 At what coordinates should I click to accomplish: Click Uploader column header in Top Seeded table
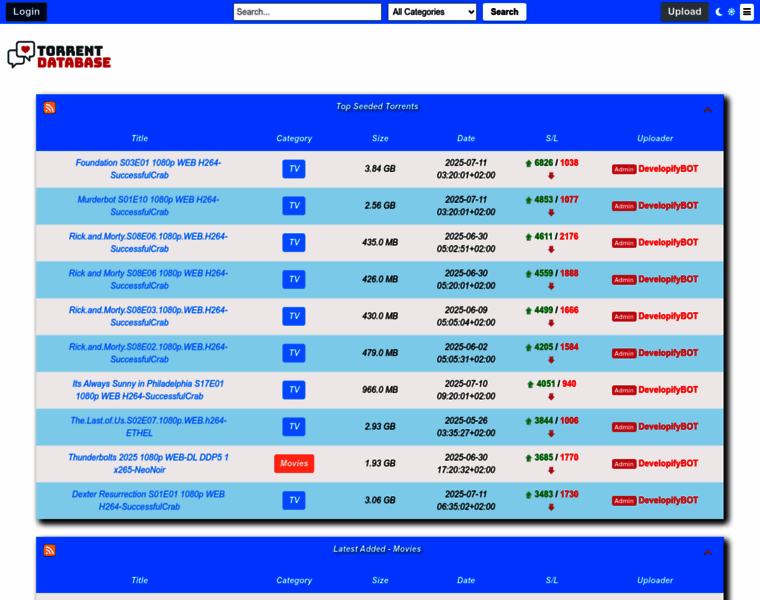coord(655,138)
